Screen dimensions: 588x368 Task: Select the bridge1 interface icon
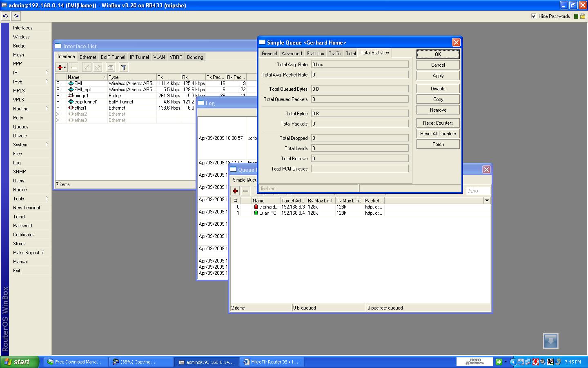click(71, 96)
